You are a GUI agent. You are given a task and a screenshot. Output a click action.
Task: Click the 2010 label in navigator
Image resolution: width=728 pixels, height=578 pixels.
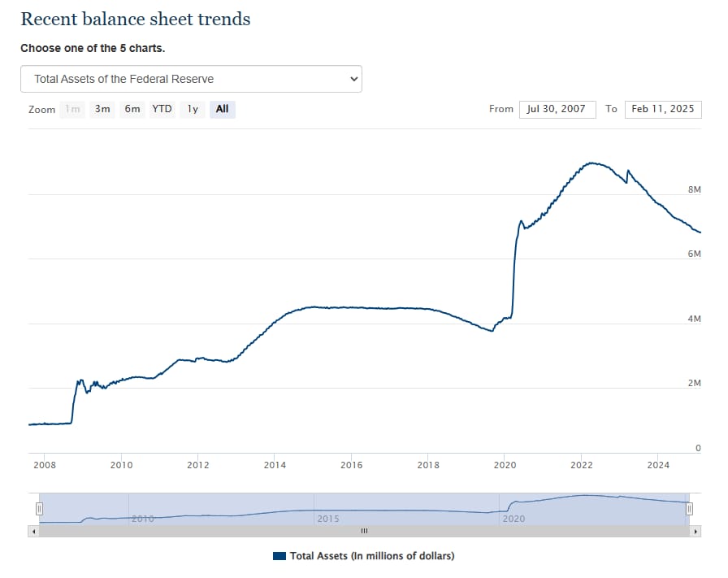click(142, 519)
